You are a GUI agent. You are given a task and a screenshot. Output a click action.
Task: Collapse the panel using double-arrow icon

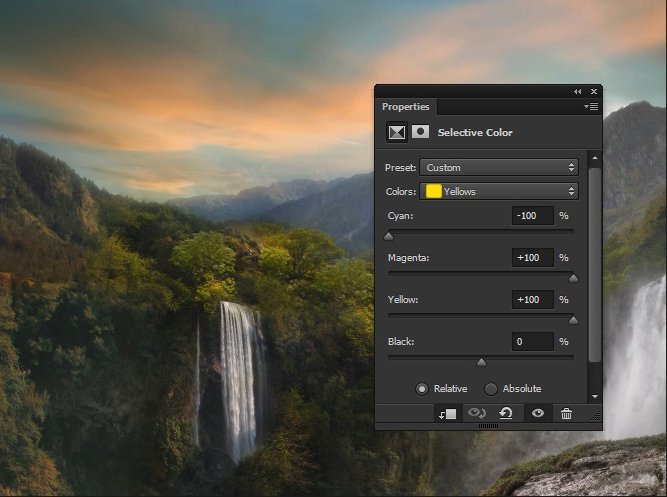(577, 91)
